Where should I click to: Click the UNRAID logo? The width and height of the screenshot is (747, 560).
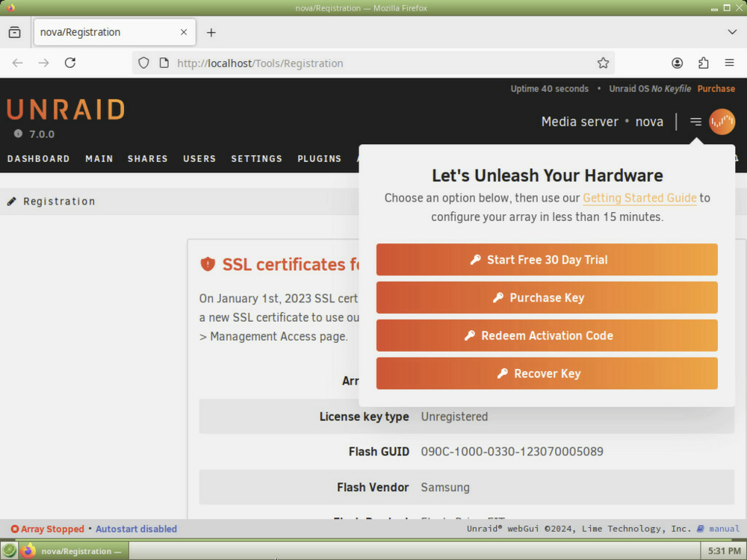pos(66,110)
